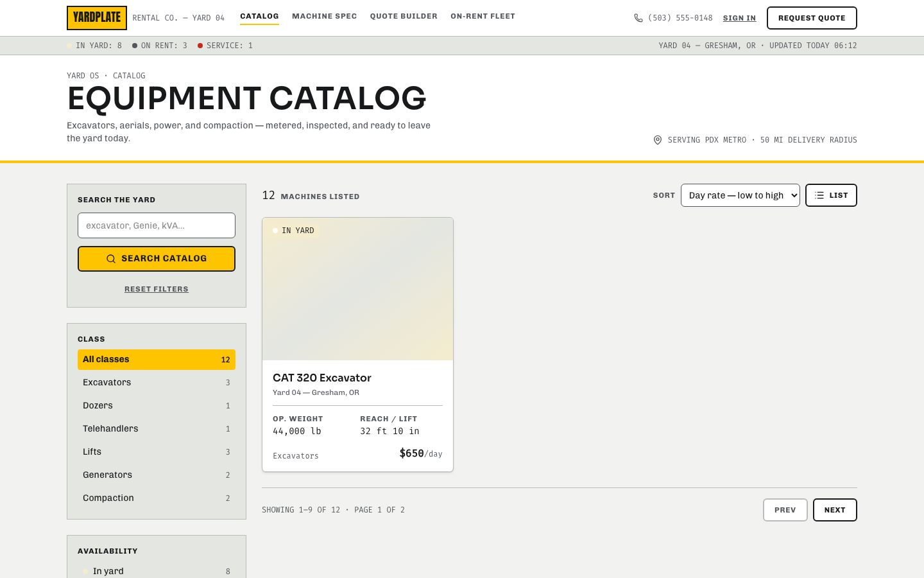
Task: Filter by Lifts class
Action: 157,452
